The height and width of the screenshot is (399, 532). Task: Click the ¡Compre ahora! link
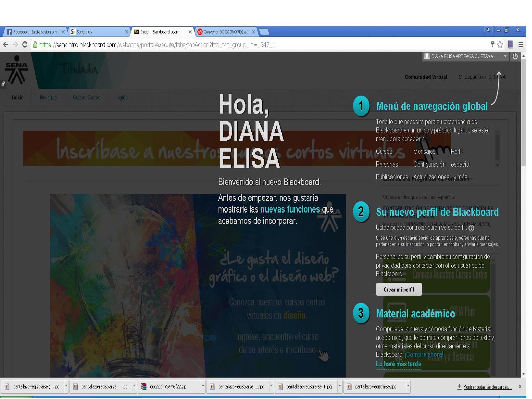(424, 354)
